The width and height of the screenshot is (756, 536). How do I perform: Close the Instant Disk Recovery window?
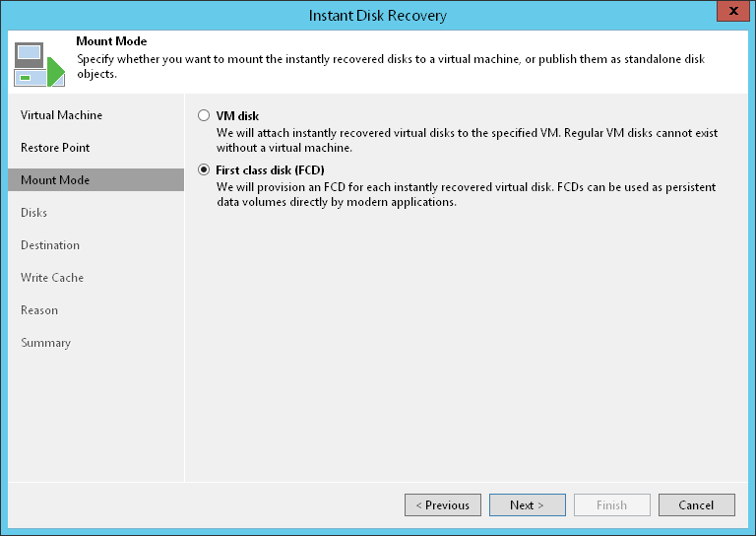tap(729, 14)
